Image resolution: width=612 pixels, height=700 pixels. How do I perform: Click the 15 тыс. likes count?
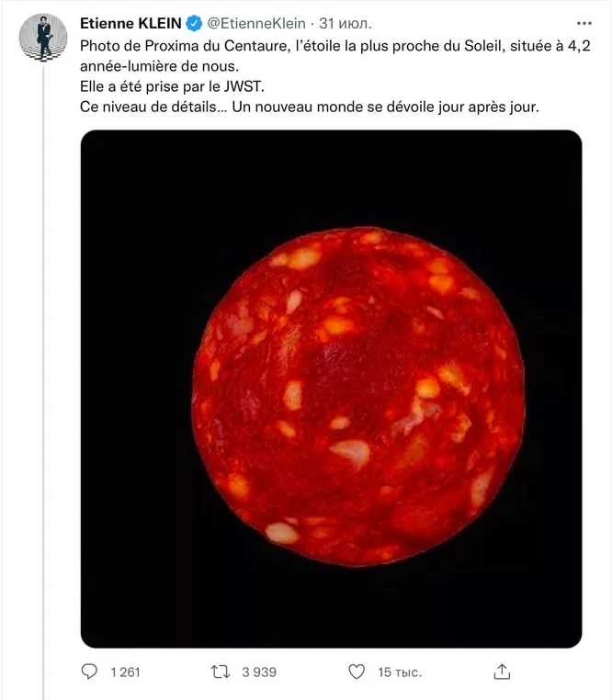(400, 672)
